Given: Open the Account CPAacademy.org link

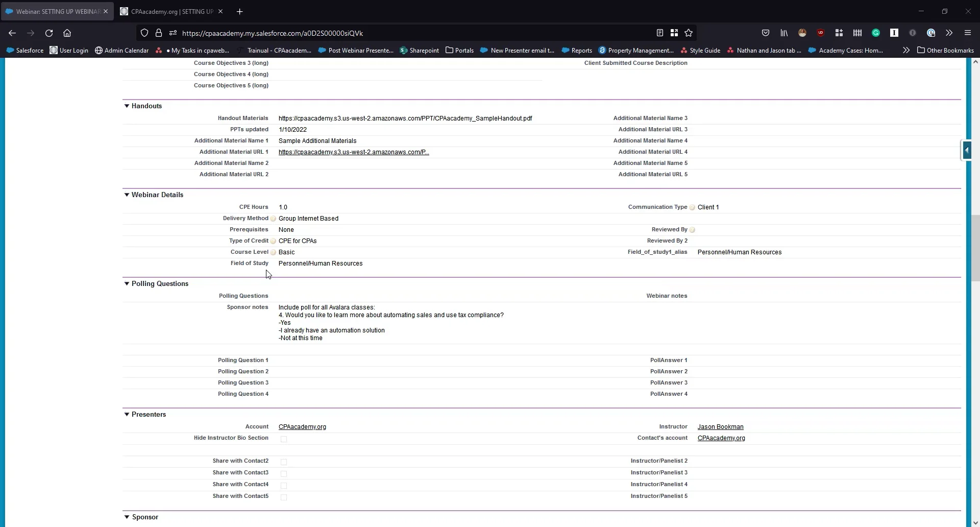Looking at the screenshot, I should [302, 427].
